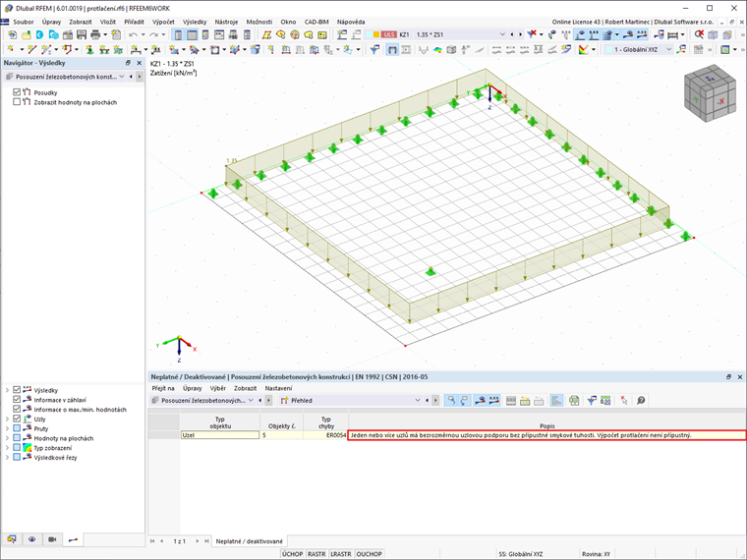Image resolution: width=747 pixels, height=560 pixels.
Task: Click the Přejít na menu in table panel
Action: [163, 388]
